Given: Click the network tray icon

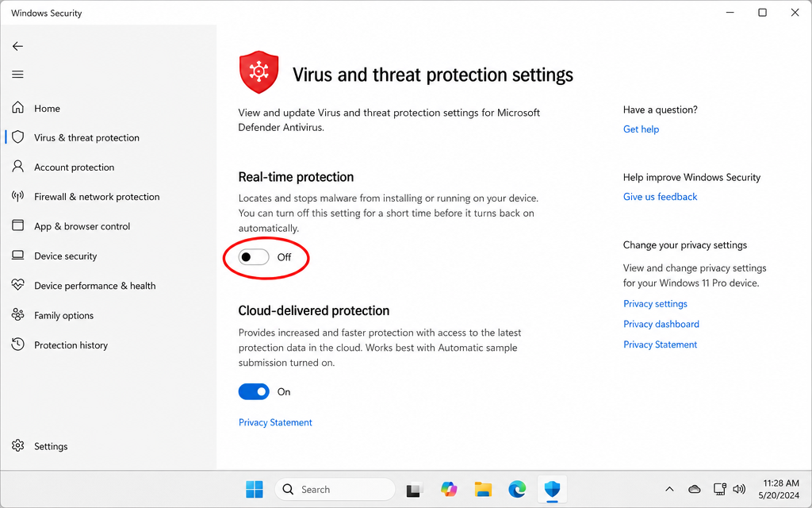Looking at the screenshot, I should pos(719,489).
